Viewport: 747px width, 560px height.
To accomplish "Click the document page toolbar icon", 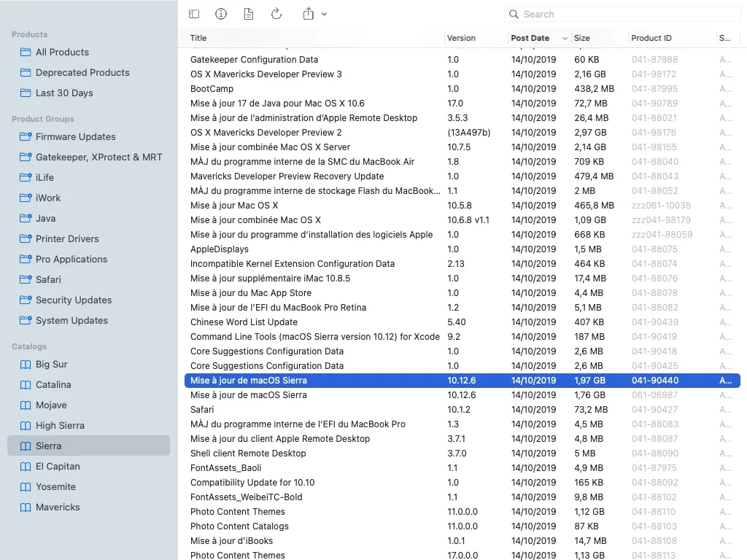I will [248, 15].
